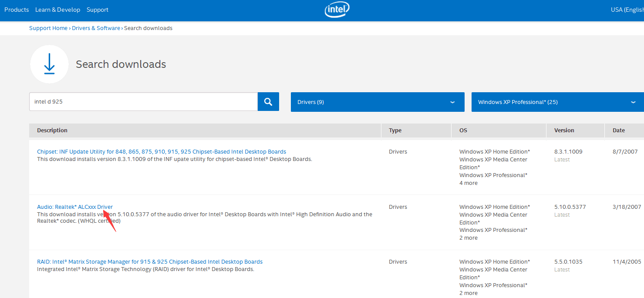Click 'Latest' under version 8.3.1.1009
Viewport: 644px width, 298px height.
tap(562, 160)
